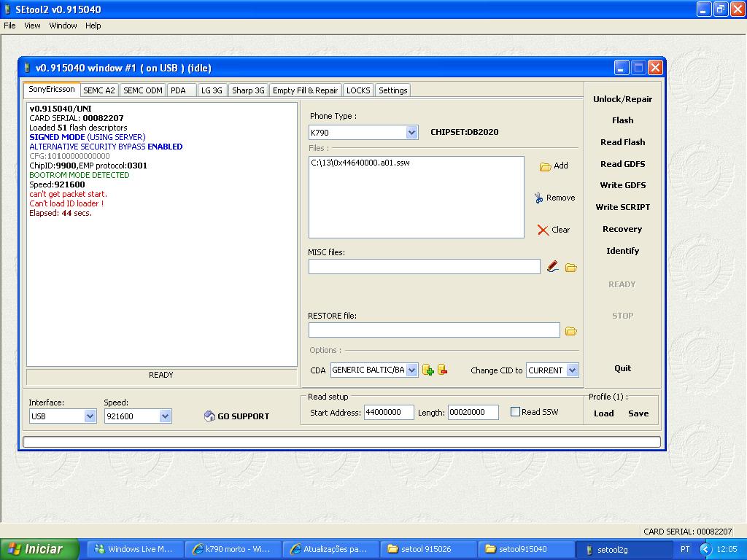The image size is (747, 560).
Task: Click the Flash button
Action: point(623,120)
